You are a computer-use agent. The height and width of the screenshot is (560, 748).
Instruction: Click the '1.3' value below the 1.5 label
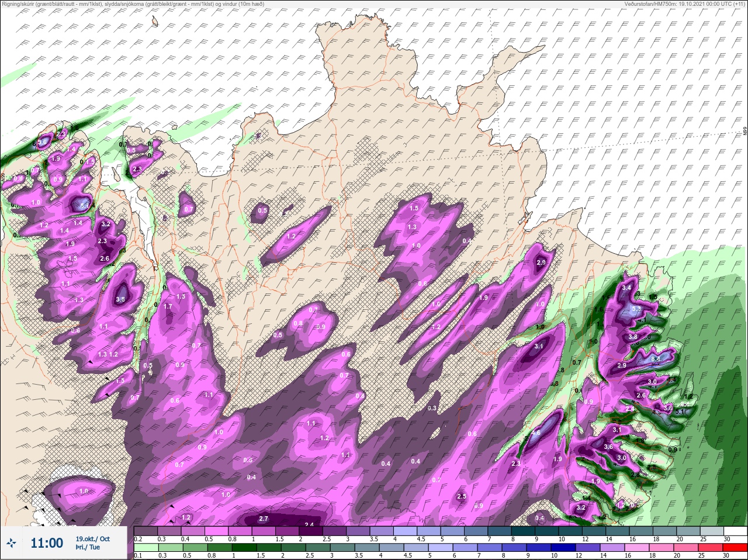tap(412, 227)
